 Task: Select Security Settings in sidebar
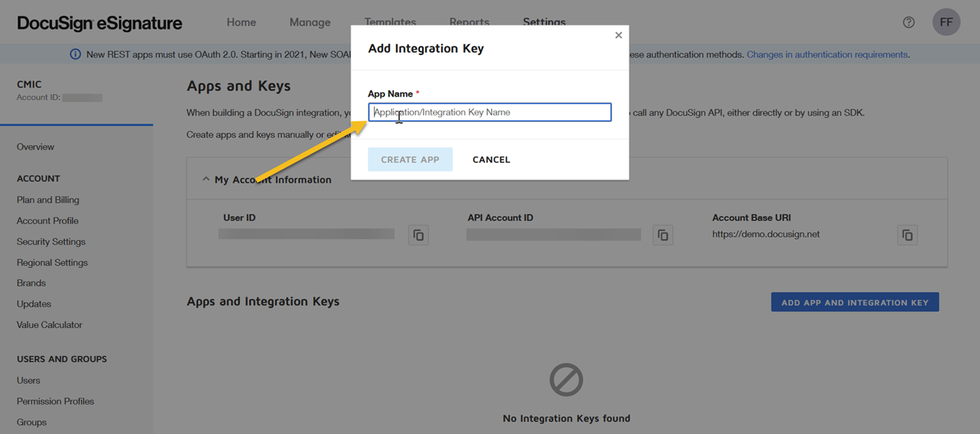[x=51, y=242]
